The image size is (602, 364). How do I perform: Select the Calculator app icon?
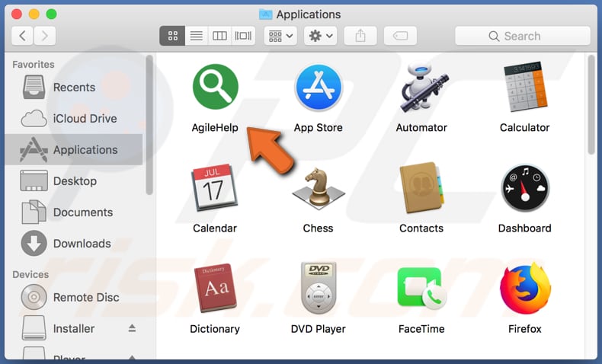click(x=525, y=87)
